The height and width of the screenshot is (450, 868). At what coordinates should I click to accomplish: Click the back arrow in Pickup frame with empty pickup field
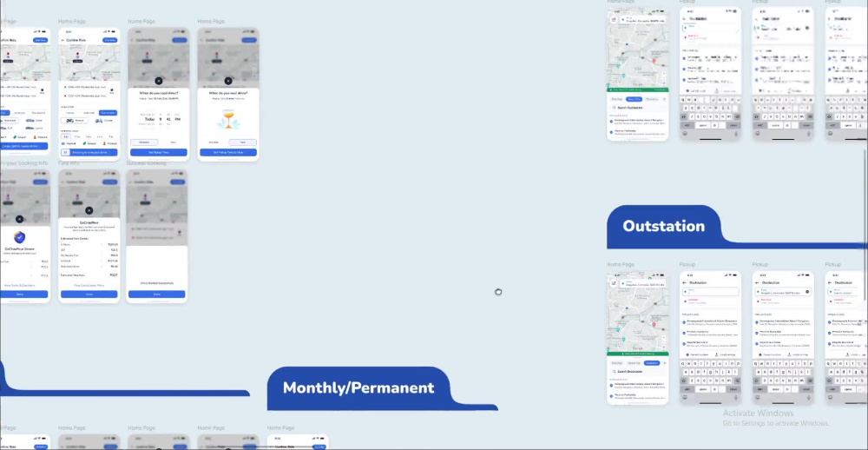click(x=685, y=282)
